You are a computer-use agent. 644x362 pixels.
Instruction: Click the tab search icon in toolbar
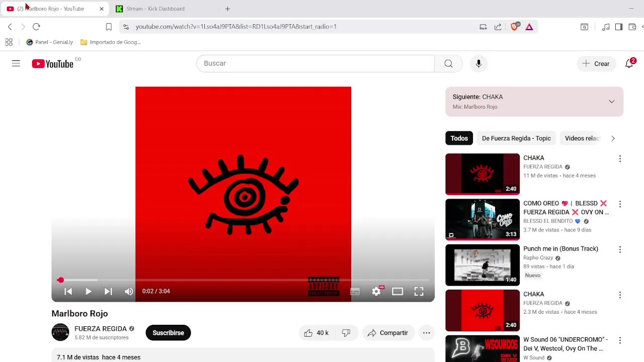[584, 27]
